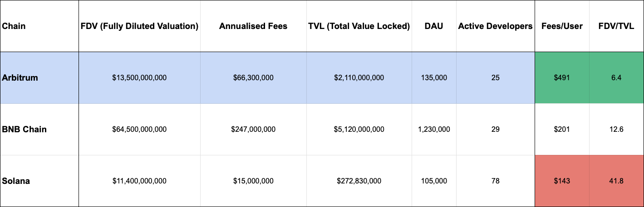Screen dimensions: 644x207
Task: Click the Arbitrum row label
Action: point(20,77)
